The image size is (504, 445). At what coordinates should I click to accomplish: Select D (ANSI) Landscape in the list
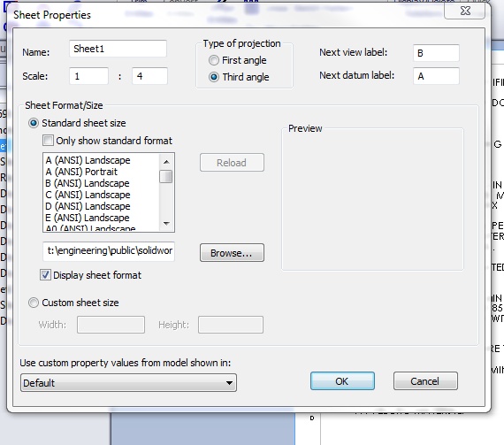[x=102, y=206]
